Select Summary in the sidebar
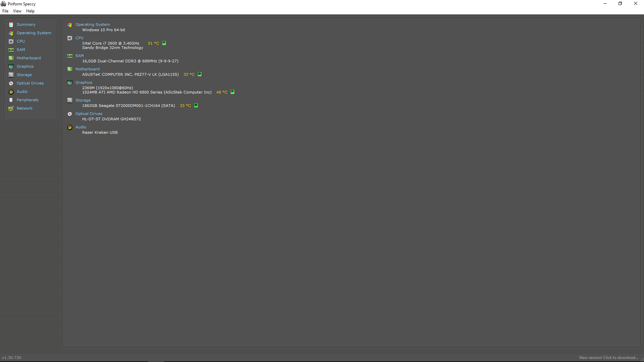 coord(26,24)
